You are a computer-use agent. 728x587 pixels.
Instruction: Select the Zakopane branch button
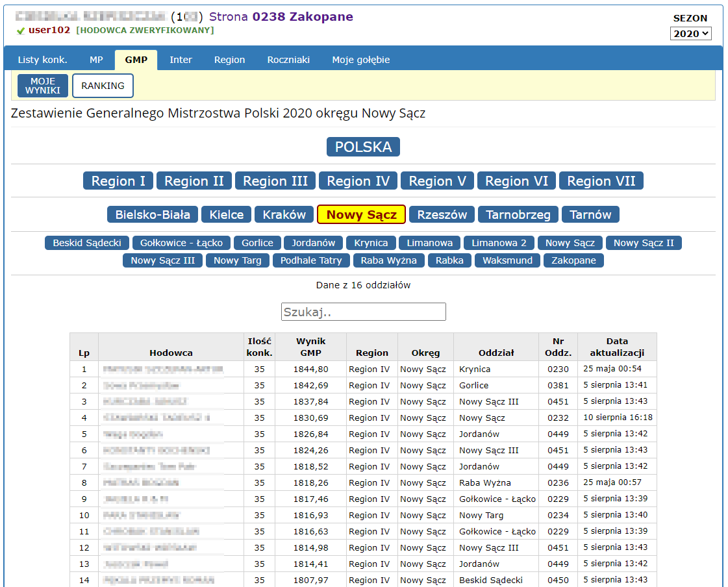[573, 260]
